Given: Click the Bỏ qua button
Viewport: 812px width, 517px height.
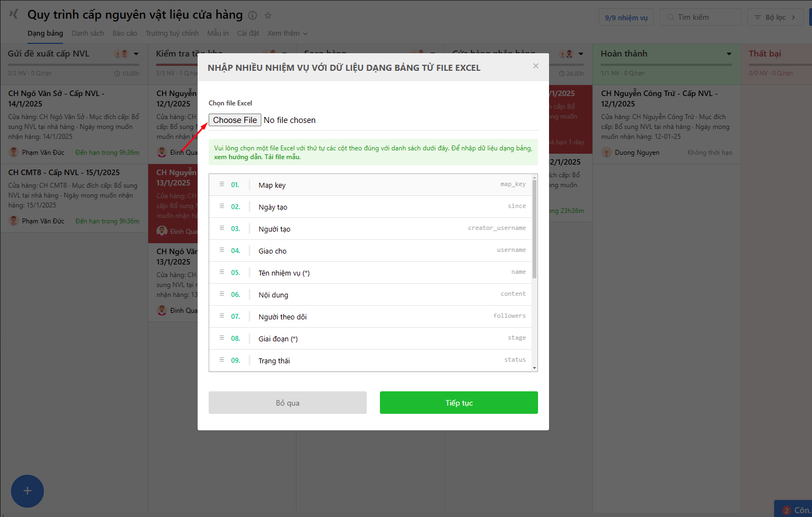Looking at the screenshot, I should pos(288,403).
